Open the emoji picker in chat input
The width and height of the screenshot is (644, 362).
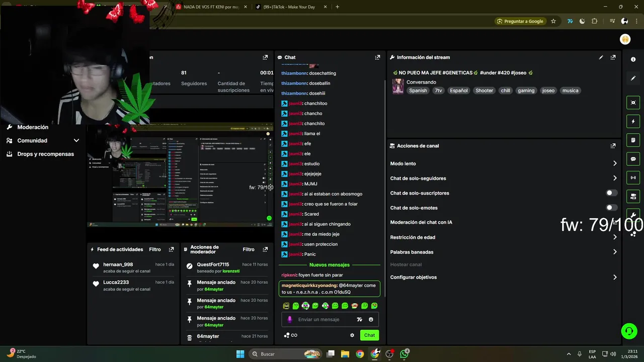[371, 319]
